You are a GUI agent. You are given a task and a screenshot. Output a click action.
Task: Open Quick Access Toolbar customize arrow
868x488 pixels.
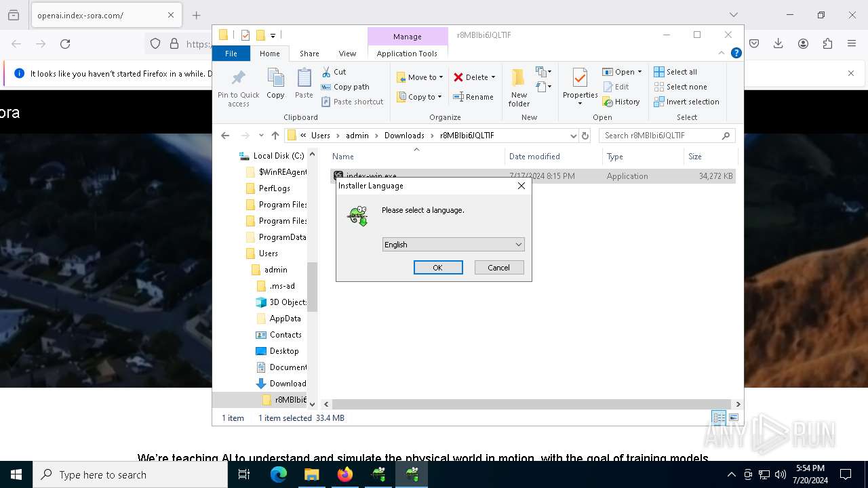(273, 35)
